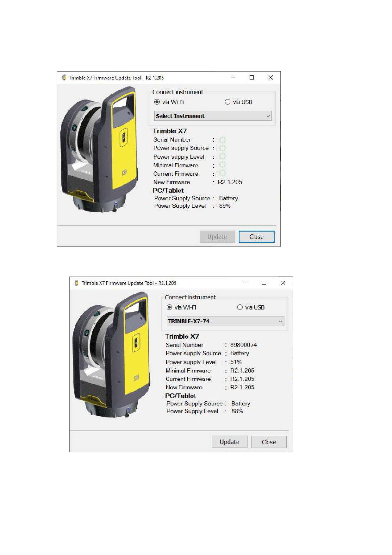Select via Wi-Fi in the lower window
392x555 pixels.
181,307
